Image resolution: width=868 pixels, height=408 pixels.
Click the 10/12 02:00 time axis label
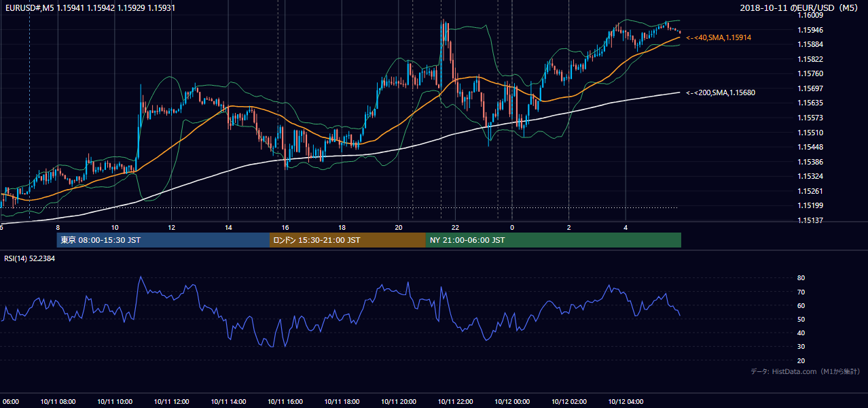pos(569,401)
